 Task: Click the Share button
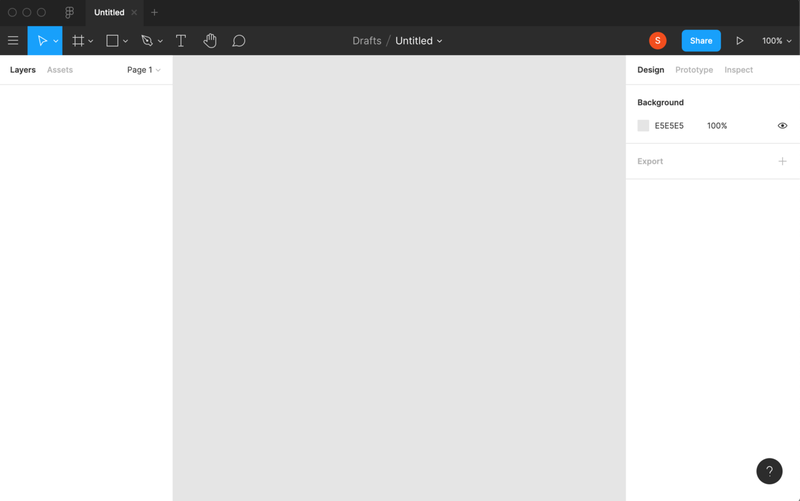pos(701,41)
